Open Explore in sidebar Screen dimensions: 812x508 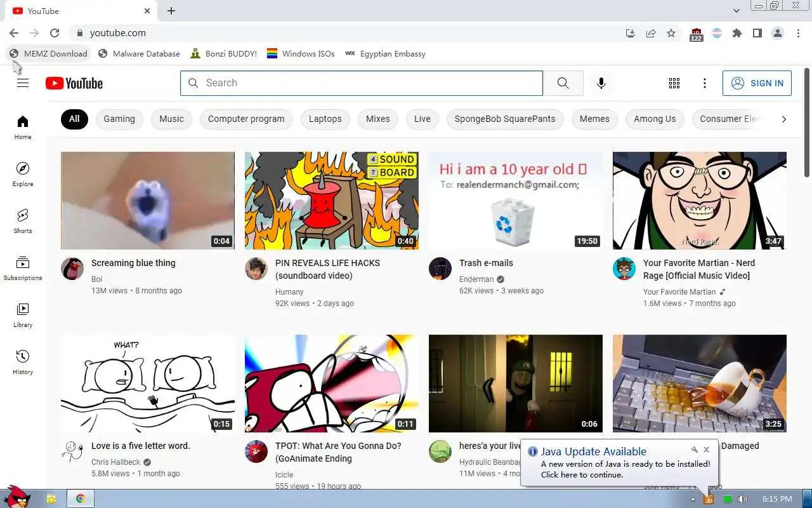(23, 174)
